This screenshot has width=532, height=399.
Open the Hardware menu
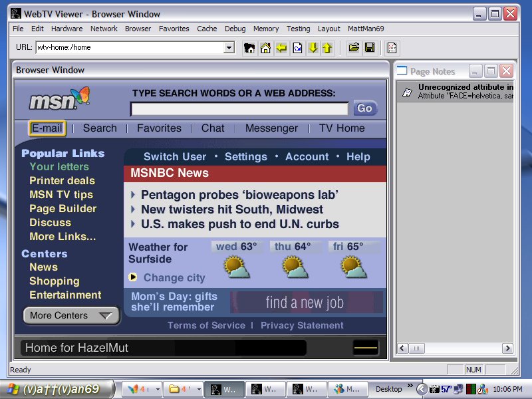tap(67, 29)
